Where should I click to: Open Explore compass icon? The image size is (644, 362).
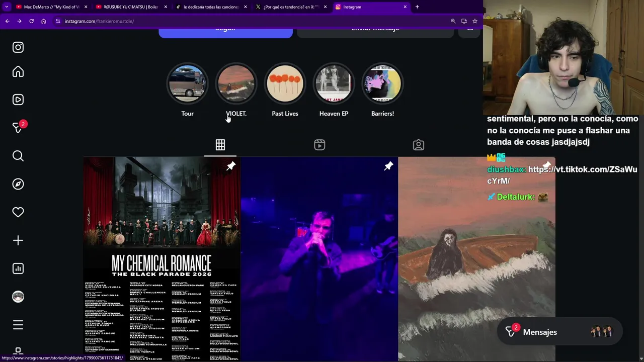(18, 184)
